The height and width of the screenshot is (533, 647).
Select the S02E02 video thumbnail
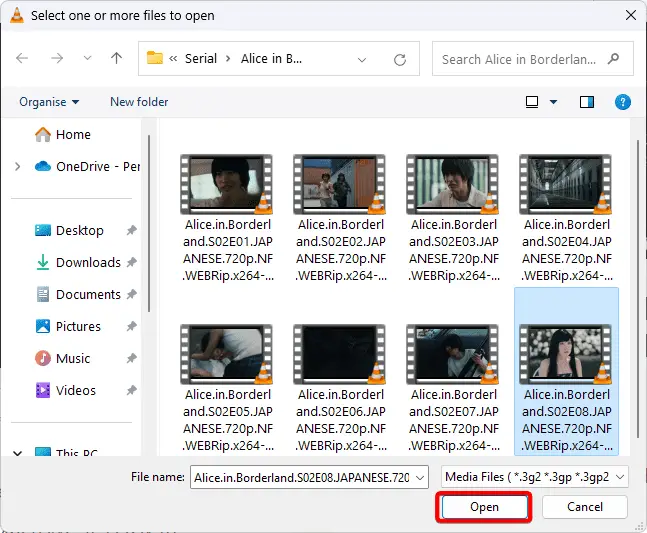340,184
